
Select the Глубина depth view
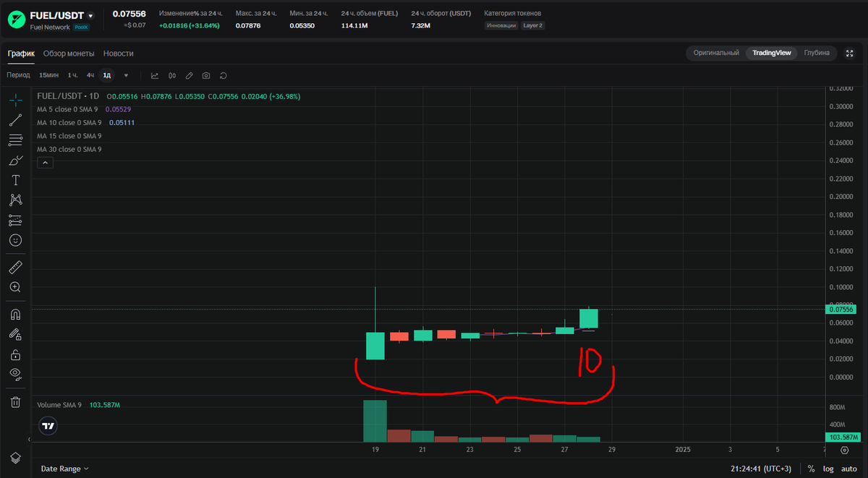817,53
